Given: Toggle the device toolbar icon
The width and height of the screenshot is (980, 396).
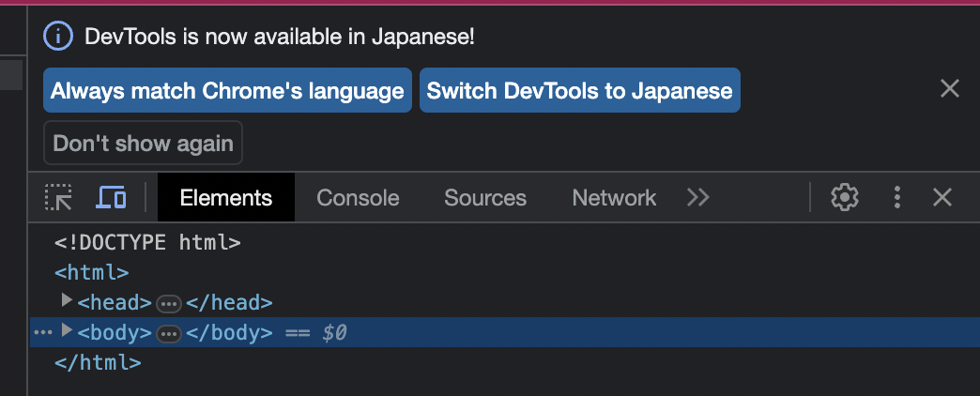Looking at the screenshot, I should click(111, 198).
